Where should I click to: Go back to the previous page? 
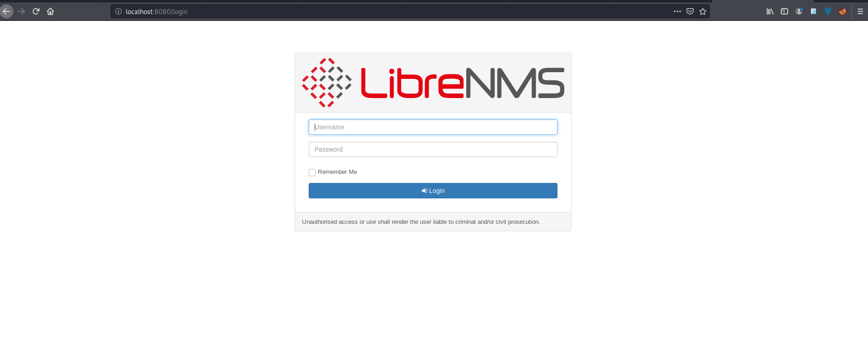[6, 11]
